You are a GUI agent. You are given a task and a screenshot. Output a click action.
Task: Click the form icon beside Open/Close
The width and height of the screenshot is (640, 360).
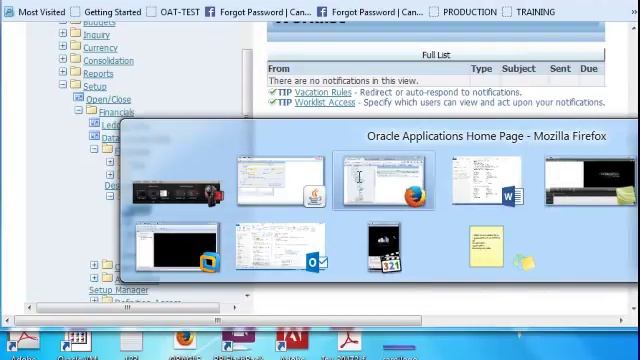[x=78, y=97]
